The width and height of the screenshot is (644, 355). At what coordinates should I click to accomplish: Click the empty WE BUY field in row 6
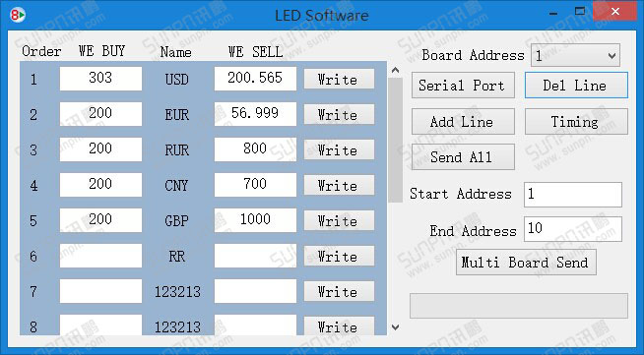(100, 256)
